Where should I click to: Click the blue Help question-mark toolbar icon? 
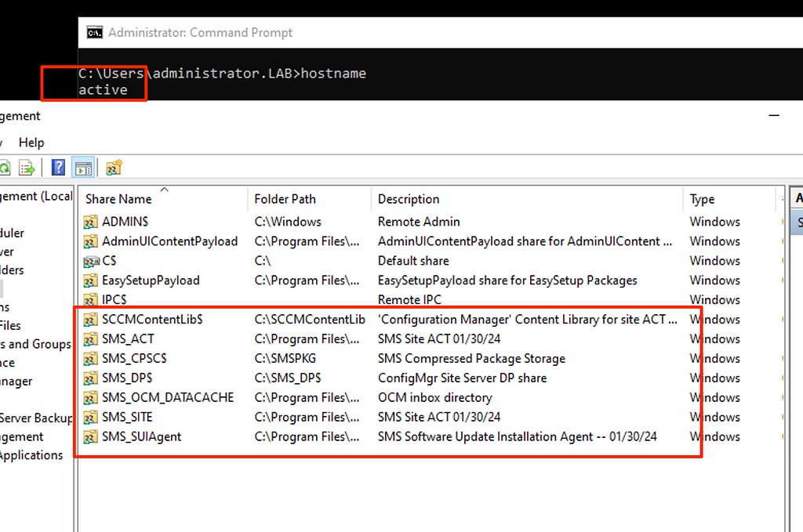coord(58,167)
